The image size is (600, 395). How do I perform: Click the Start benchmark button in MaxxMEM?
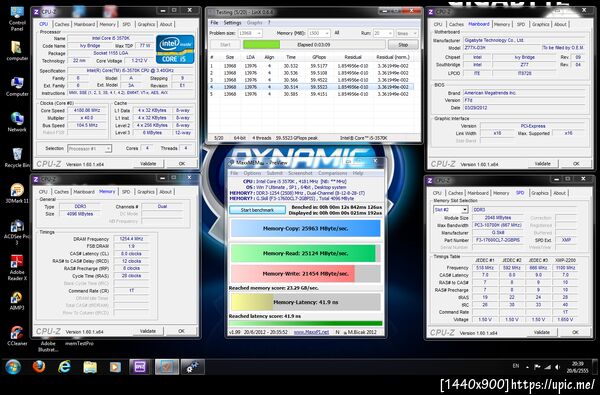257,210
